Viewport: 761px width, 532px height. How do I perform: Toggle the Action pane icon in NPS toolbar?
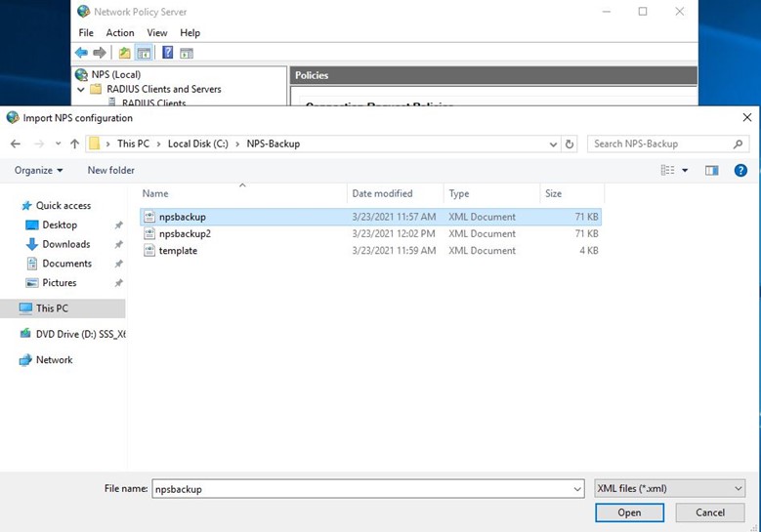point(187,53)
